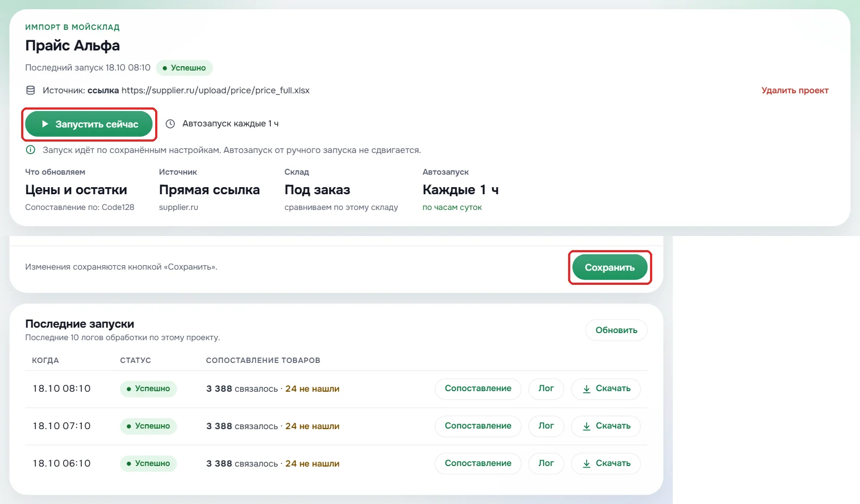
Task: Click download arrow icon in 18.10 06:10 row
Action: tap(587, 464)
